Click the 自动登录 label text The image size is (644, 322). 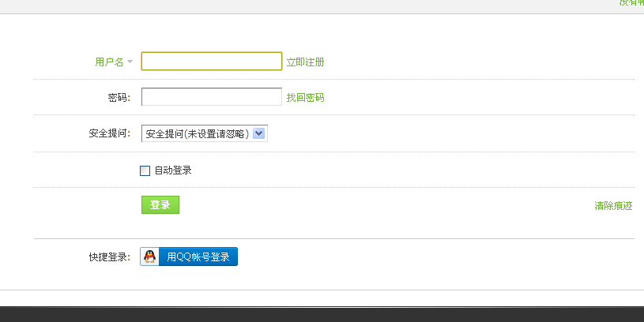[173, 170]
